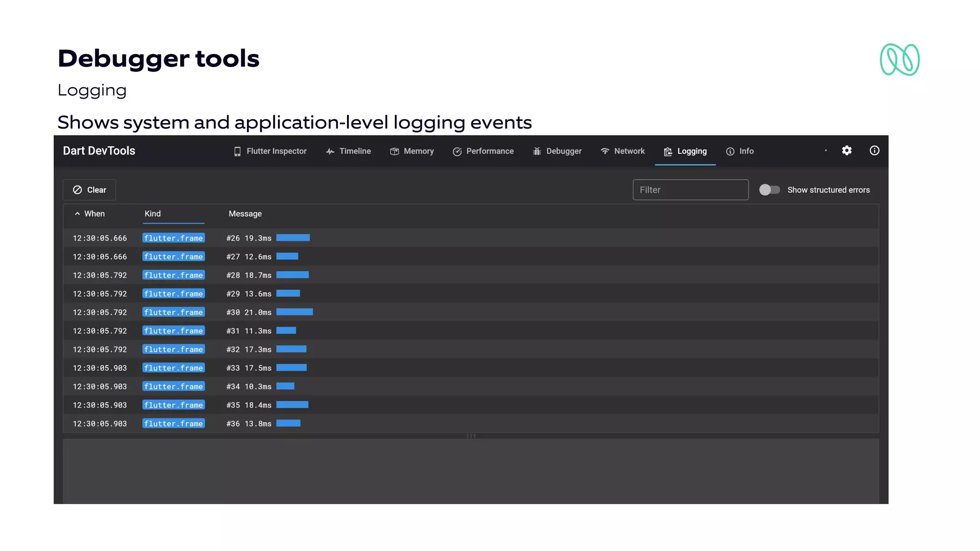Select the Logging tab
This screenshot has height=551, width=980.
pyautogui.click(x=685, y=151)
